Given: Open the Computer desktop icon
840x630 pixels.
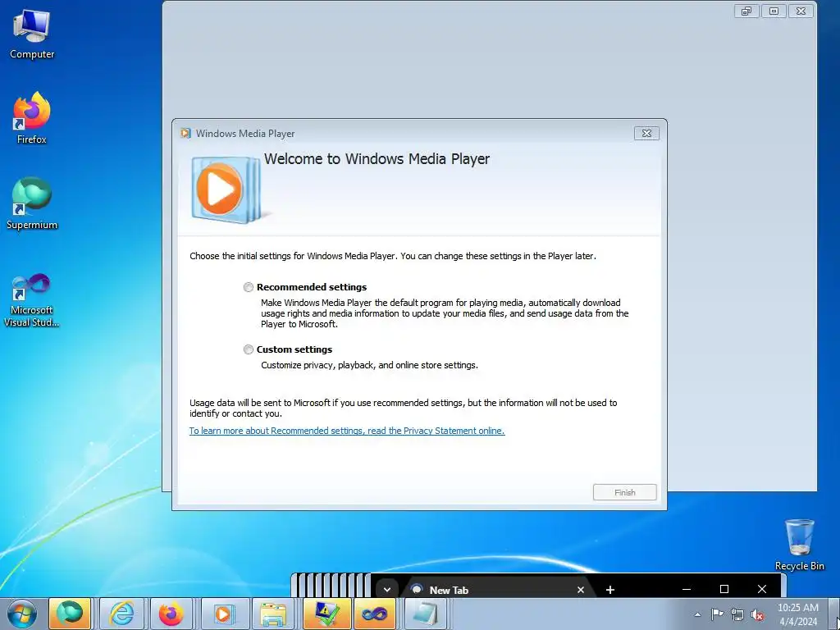Looking at the screenshot, I should click(x=32, y=34).
